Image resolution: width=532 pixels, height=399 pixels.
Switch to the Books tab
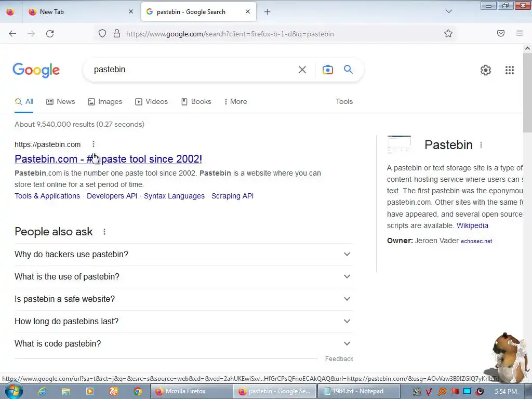click(x=196, y=101)
